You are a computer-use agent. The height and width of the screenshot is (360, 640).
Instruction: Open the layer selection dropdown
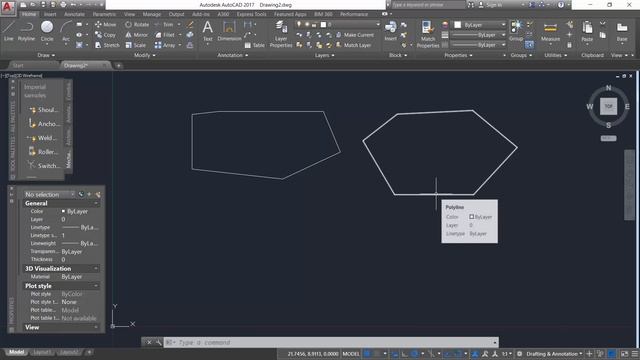[338, 24]
